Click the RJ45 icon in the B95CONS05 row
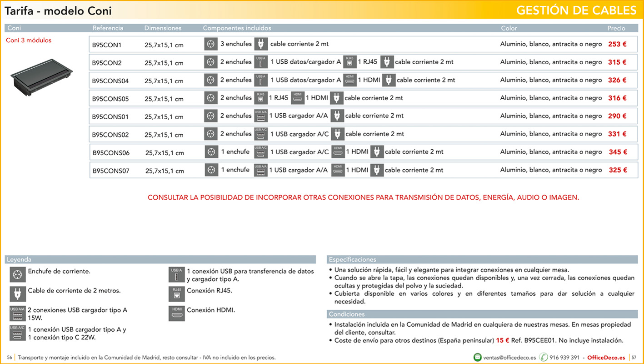 [x=260, y=98]
